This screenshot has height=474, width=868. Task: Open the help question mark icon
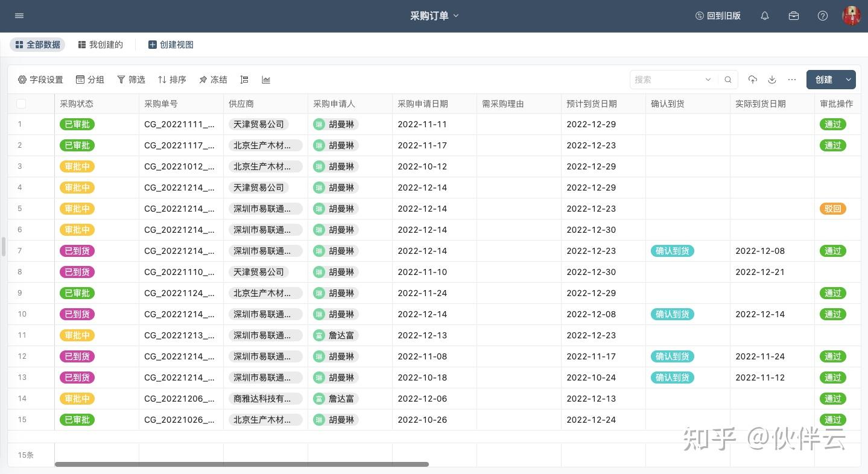tap(823, 16)
